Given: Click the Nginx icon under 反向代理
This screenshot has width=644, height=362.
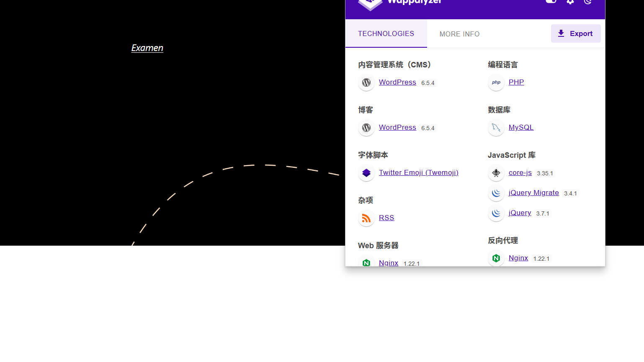Looking at the screenshot, I should (496, 258).
